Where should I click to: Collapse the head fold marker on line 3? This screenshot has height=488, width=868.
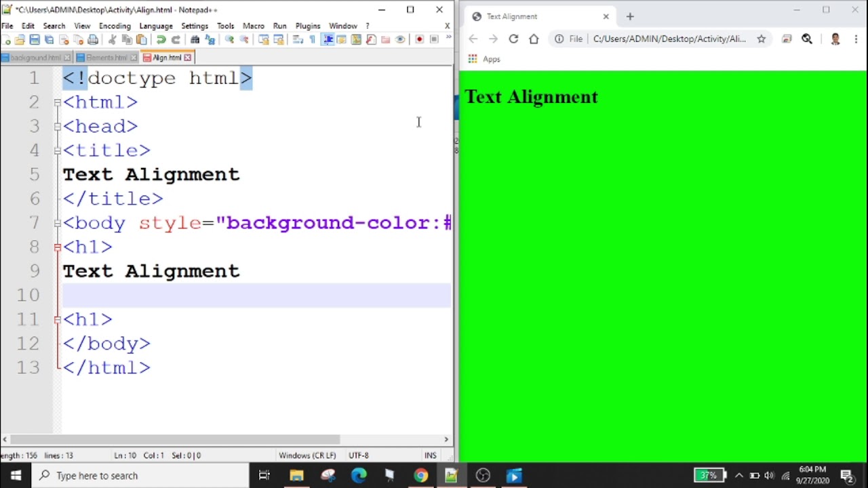(x=57, y=126)
